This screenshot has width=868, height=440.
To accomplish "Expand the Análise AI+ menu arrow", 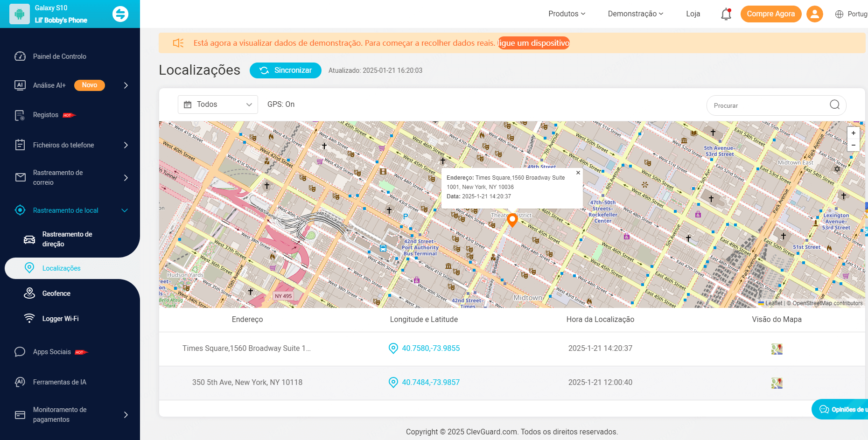I will coord(126,85).
